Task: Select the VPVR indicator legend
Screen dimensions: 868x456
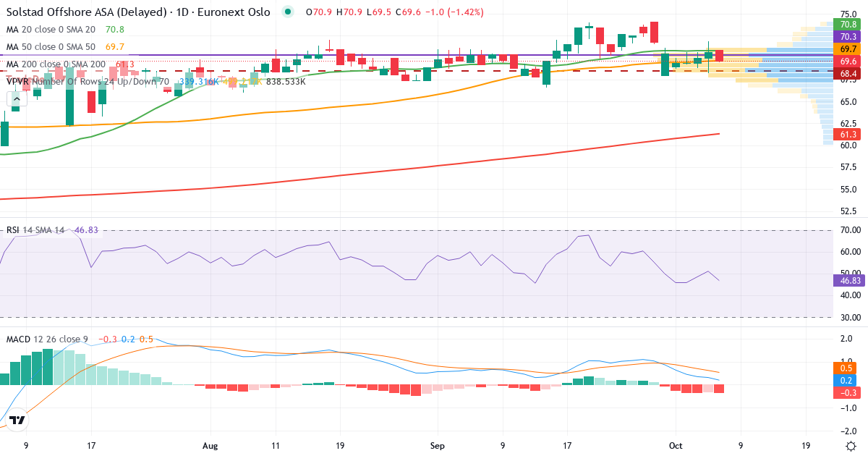Action: [x=88, y=82]
